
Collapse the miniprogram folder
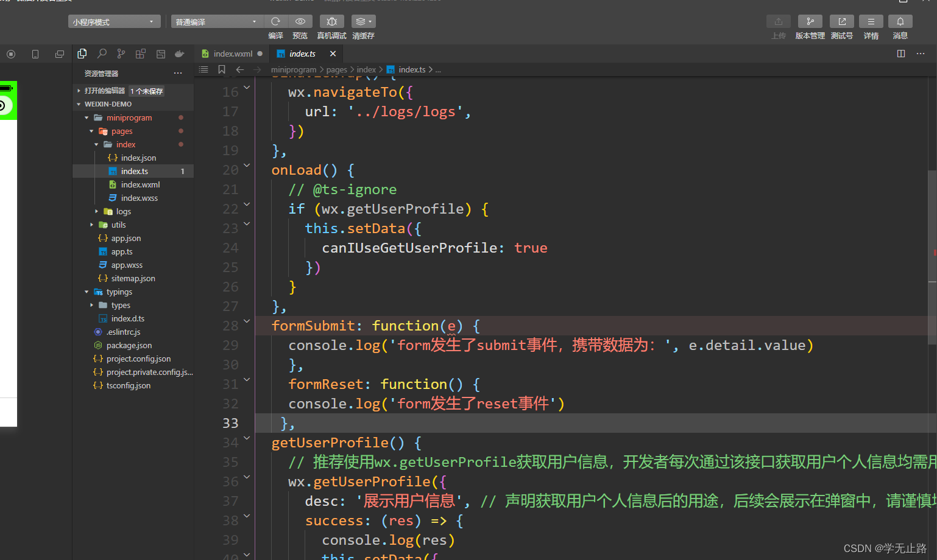click(87, 117)
